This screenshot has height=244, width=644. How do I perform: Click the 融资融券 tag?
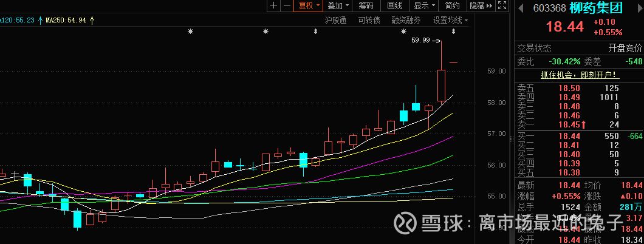point(406,20)
